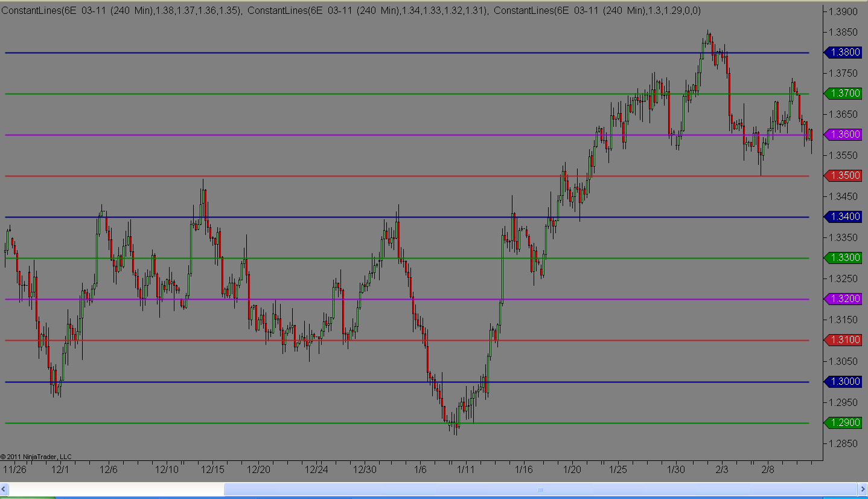Click the horizontal scrollbar thumb
868x499 pixels.
tap(540, 489)
